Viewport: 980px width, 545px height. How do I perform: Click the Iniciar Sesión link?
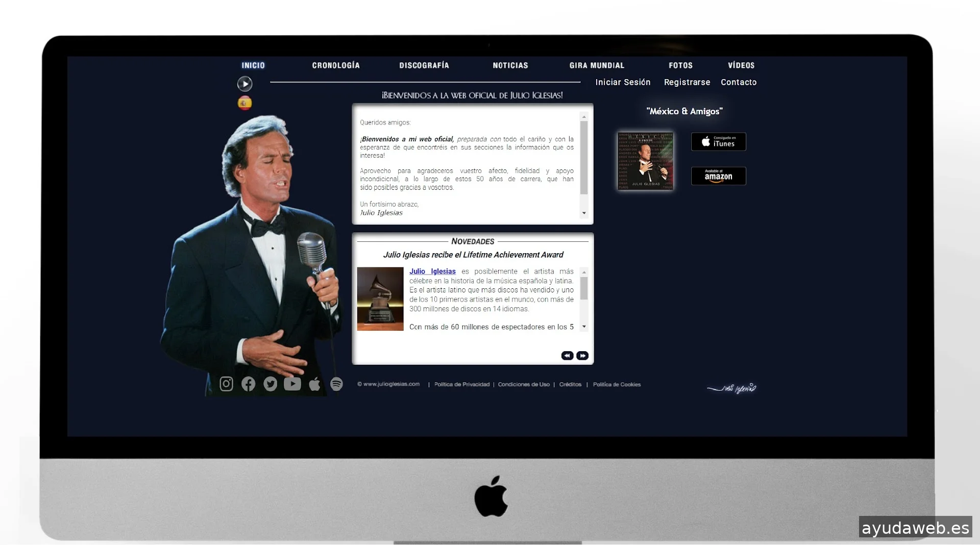(623, 82)
